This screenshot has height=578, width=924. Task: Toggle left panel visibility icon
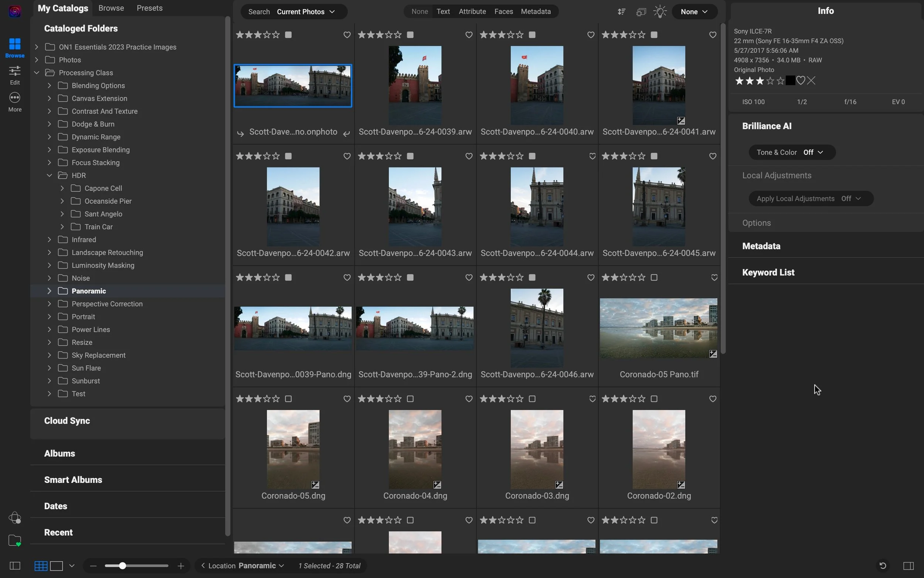coord(15,566)
